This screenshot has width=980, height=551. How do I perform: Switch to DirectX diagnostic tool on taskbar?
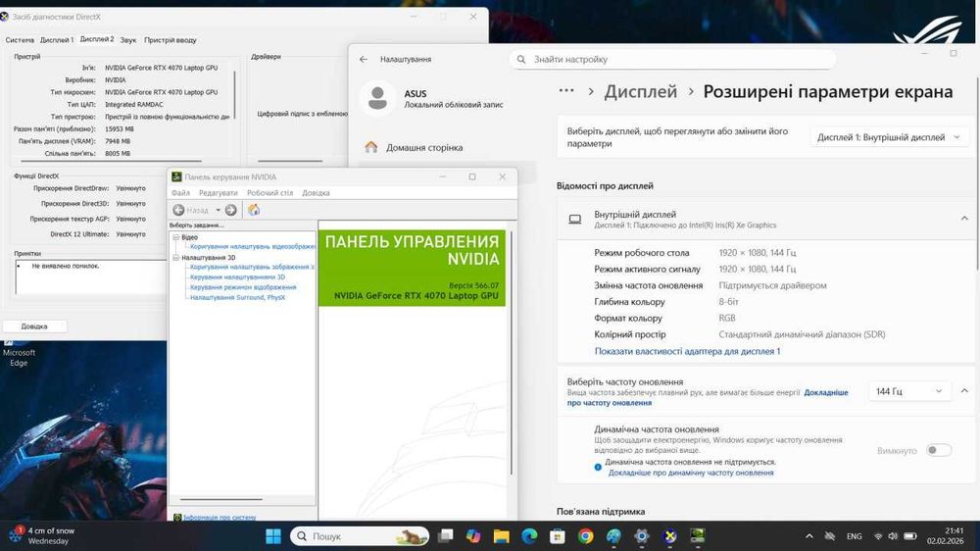click(x=670, y=536)
